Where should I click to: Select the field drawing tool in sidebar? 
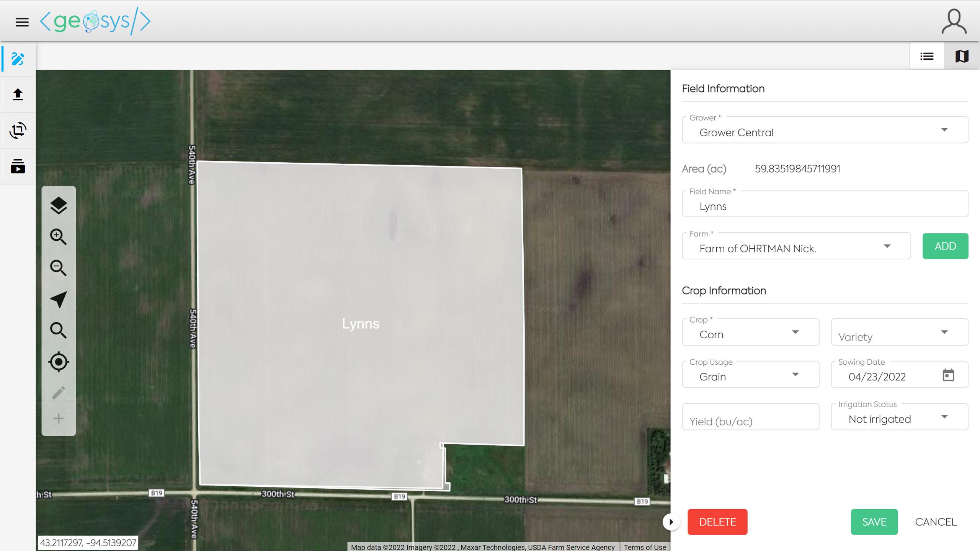pyautogui.click(x=18, y=59)
